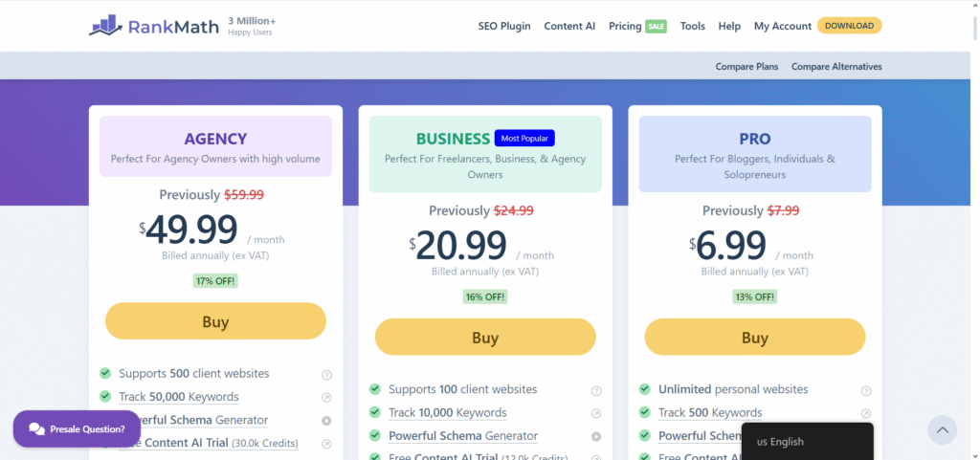Click arrow icon beside 30.0k Credits trial
Image resolution: width=980 pixels, height=460 pixels.
tap(326, 444)
